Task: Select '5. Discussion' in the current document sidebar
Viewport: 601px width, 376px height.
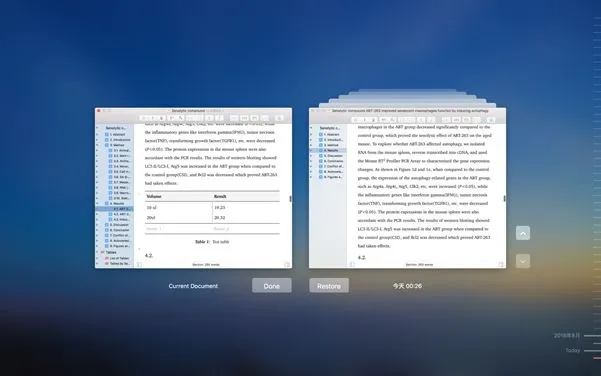Action: [118, 225]
